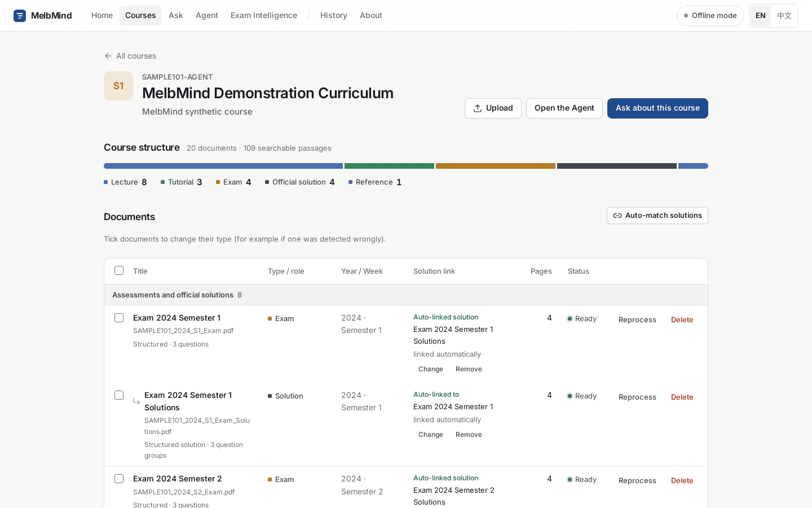Toggle the Offline mode indicator

coord(710,16)
